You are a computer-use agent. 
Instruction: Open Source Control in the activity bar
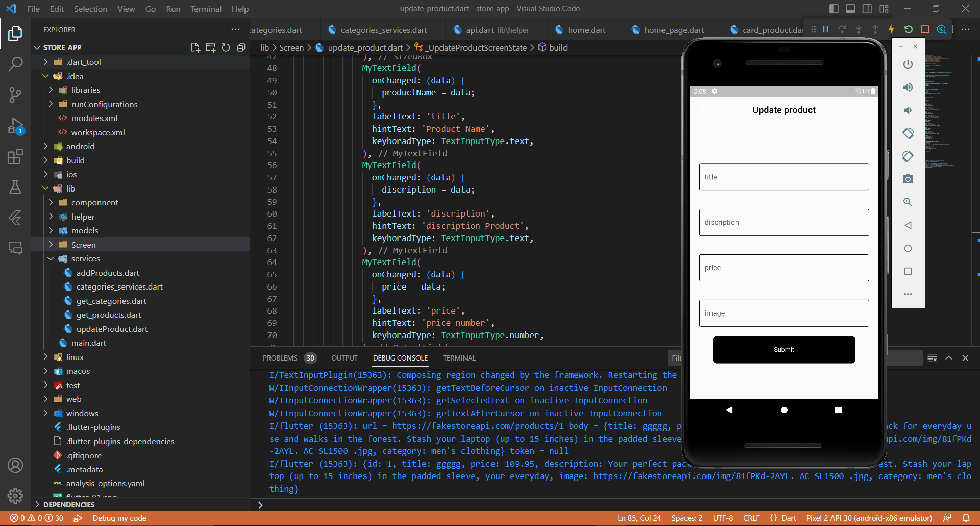coord(16,95)
